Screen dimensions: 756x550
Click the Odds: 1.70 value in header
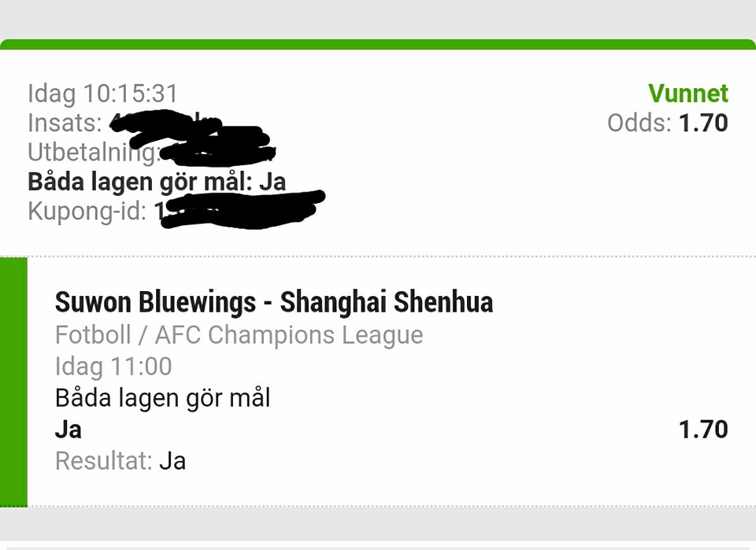coord(667,123)
